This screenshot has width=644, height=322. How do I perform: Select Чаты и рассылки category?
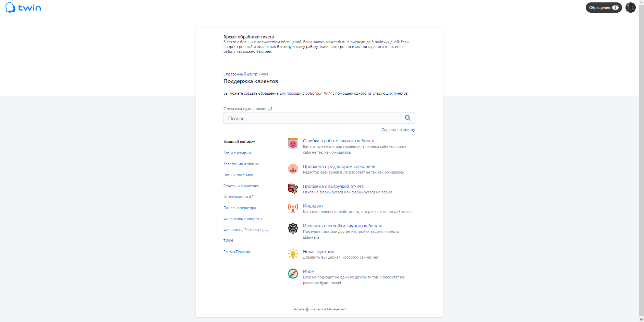click(x=238, y=175)
